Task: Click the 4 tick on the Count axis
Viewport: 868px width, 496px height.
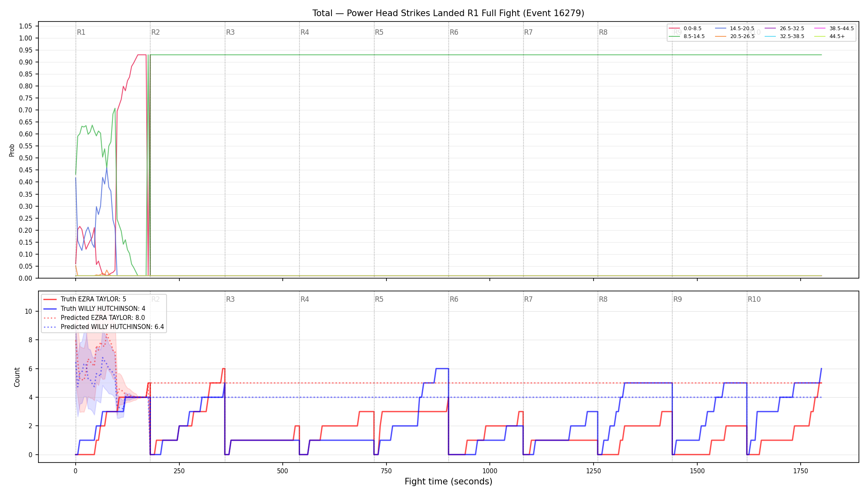Action: (x=30, y=397)
